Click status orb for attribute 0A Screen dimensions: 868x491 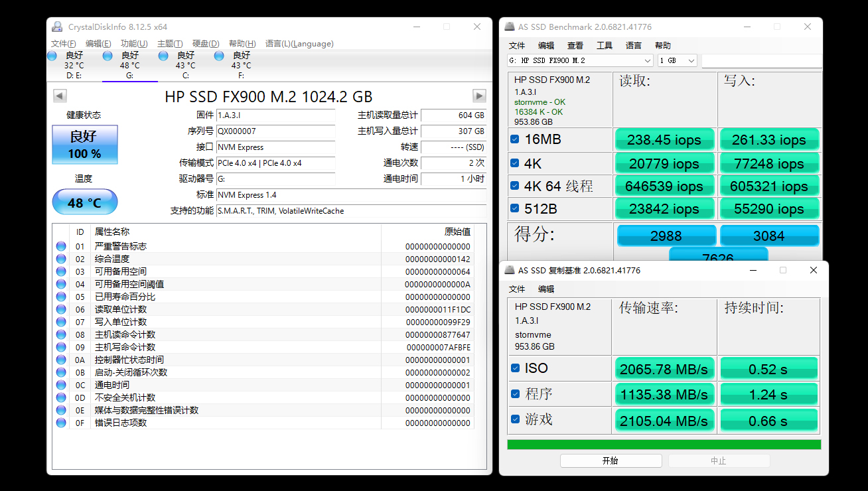61,360
